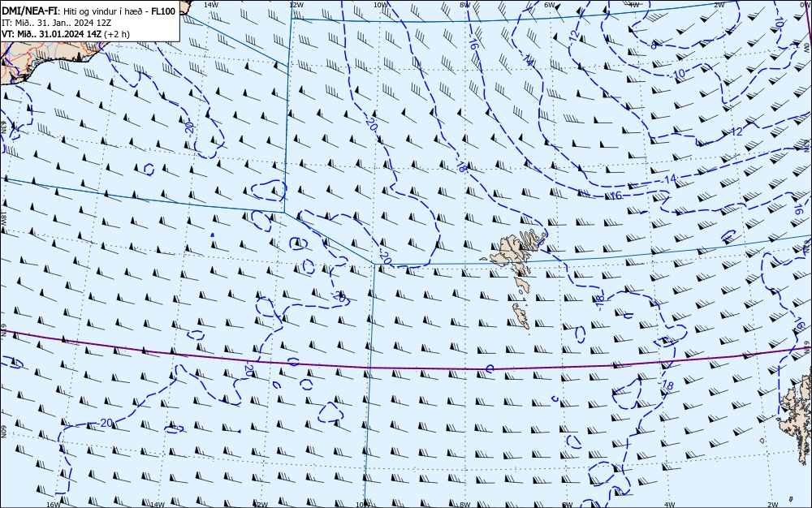Click the "6W" longitude label on bottom edge
The width and height of the screenshot is (812, 508).
point(568,505)
